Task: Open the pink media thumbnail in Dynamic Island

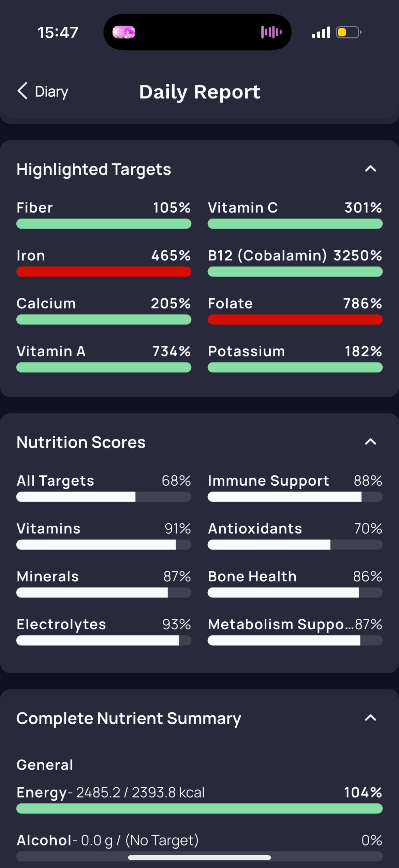Action: click(x=124, y=32)
